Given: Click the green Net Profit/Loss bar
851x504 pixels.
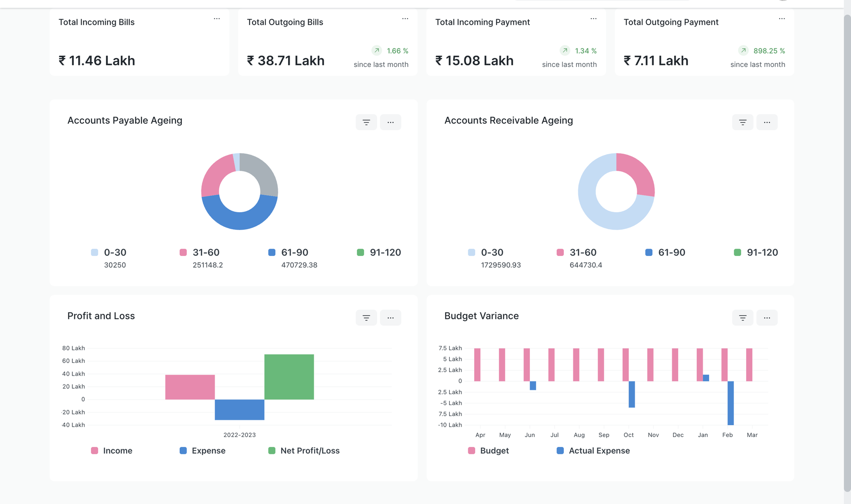Looking at the screenshot, I should point(289,377).
